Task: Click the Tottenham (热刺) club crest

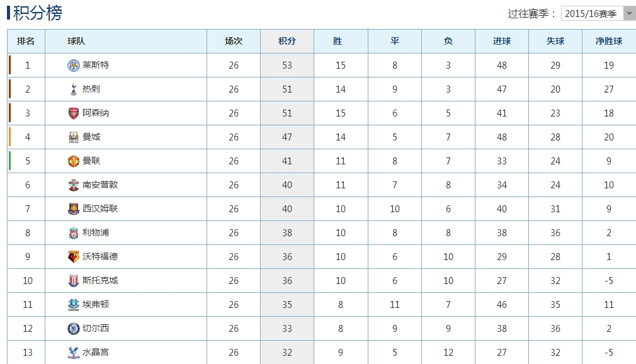Action: 74,89
